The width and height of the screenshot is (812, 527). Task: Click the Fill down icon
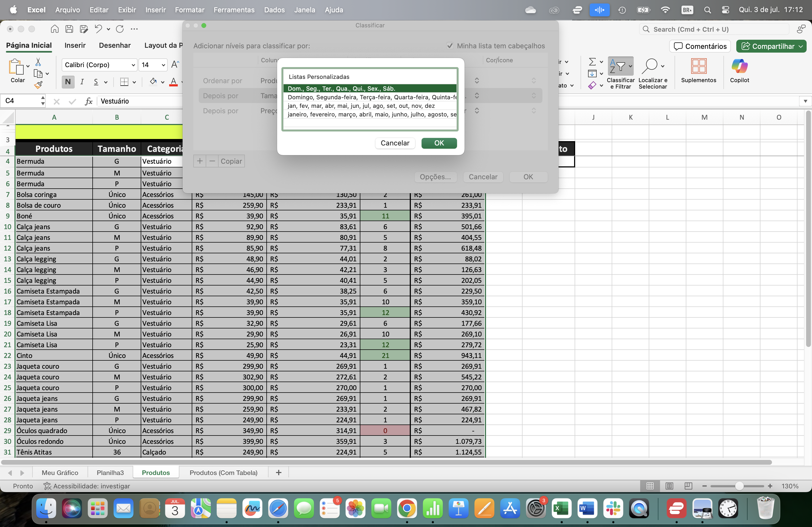tap(592, 74)
